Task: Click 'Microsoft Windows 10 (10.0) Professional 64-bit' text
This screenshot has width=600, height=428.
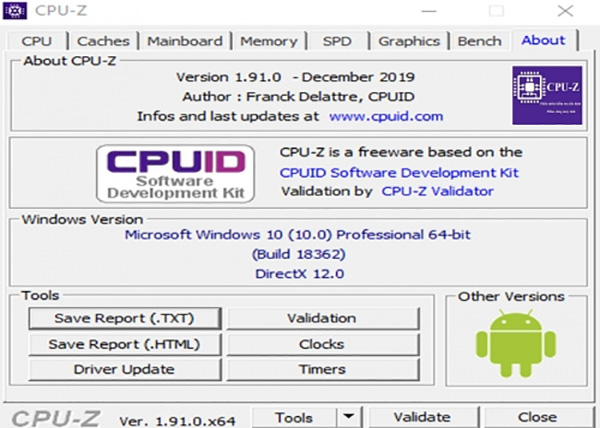Action: click(298, 234)
